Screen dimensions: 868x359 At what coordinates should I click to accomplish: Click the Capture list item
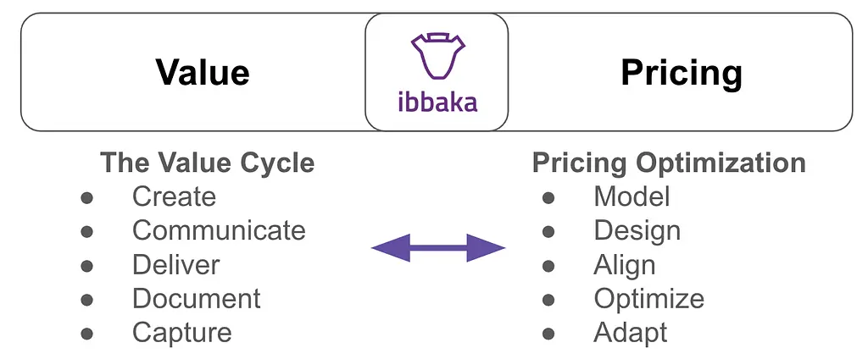pyautogui.click(x=181, y=332)
